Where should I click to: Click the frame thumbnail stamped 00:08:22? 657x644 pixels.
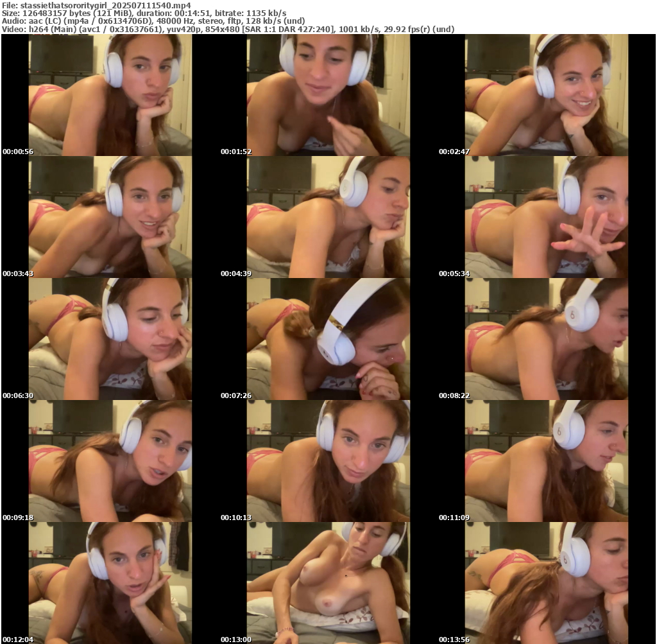[547, 339]
